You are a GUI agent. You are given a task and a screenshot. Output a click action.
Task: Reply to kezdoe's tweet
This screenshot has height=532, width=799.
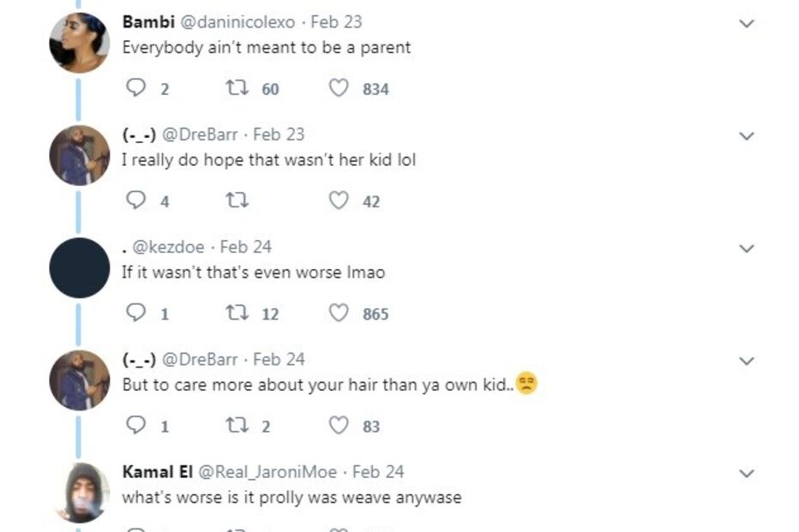click(x=136, y=314)
